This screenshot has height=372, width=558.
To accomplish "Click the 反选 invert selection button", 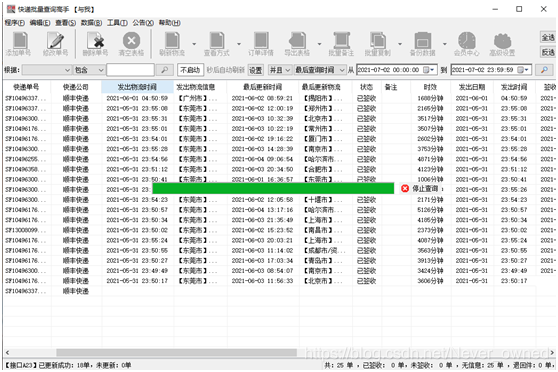I will click(x=548, y=52).
